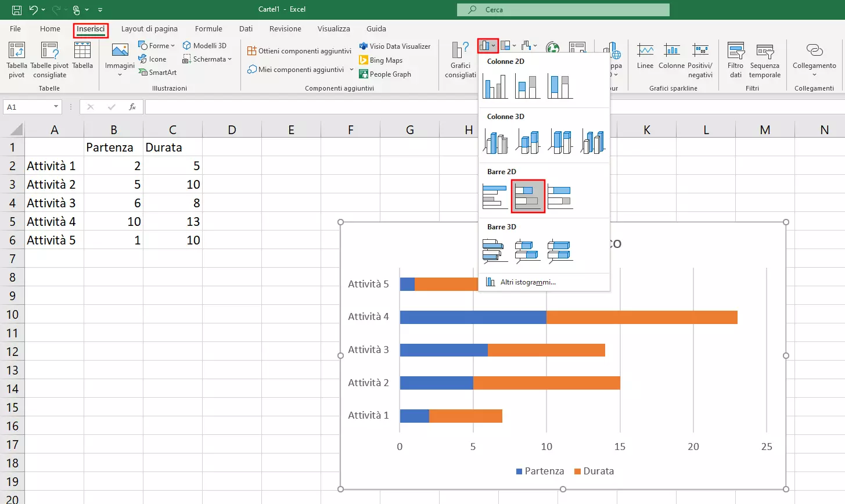Insert Linee sparkline
This screenshot has height=504, width=845.
[645, 56]
